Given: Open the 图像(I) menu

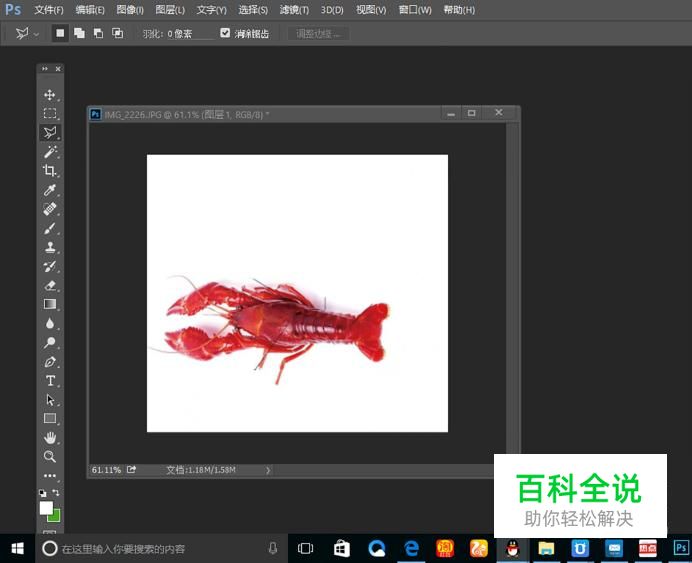Looking at the screenshot, I should point(130,10).
